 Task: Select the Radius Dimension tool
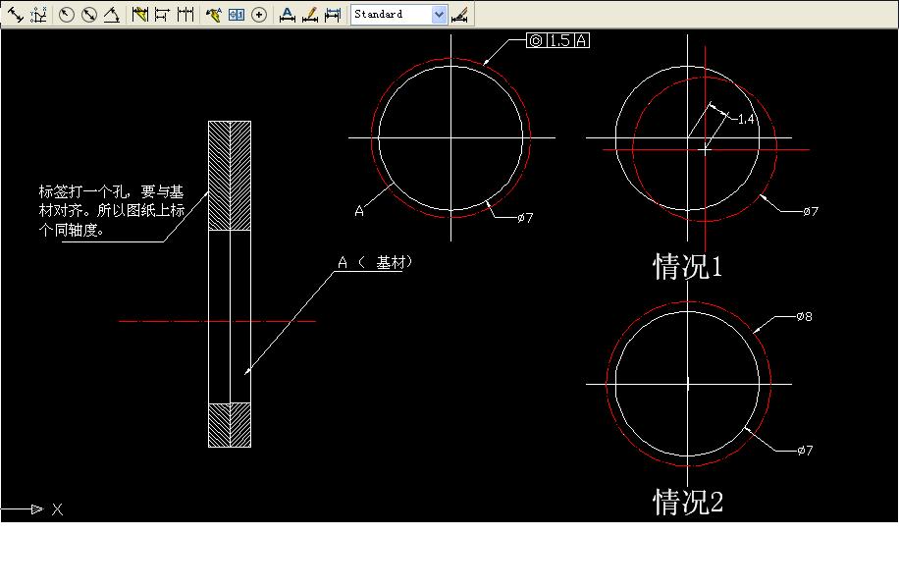(x=67, y=15)
